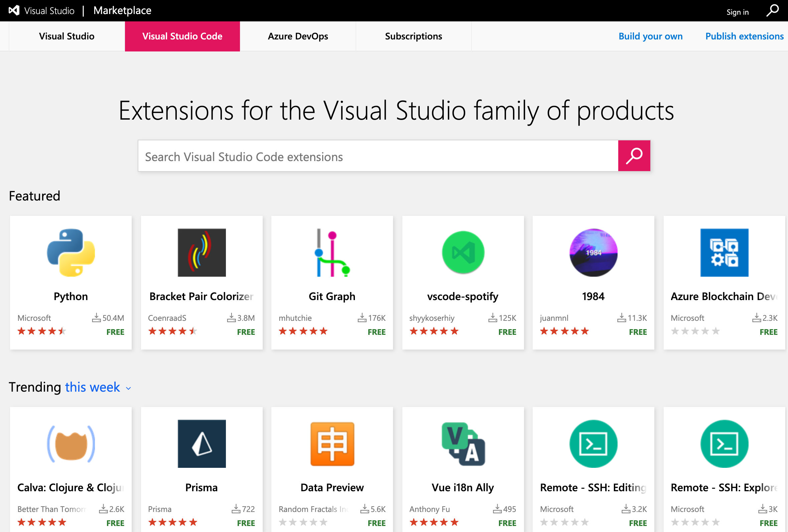Click the star rating on the Prisma card
This screenshot has height=532, width=788.
[172, 523]
